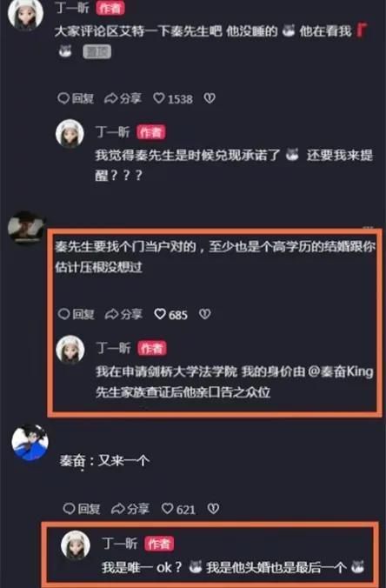Share the 685-likes comment
The width and height of the screenshot is (386, 588).
click(x=123, y=314)
